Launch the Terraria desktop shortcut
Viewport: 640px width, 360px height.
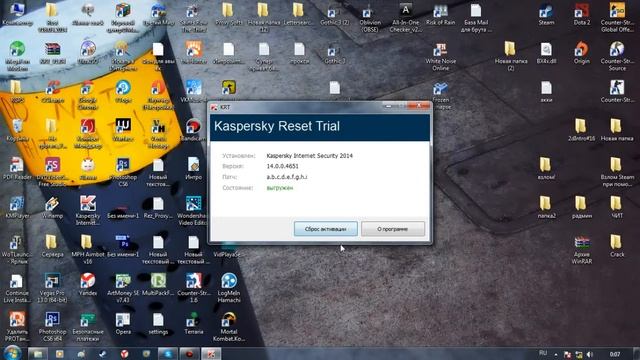pos(193,323)
